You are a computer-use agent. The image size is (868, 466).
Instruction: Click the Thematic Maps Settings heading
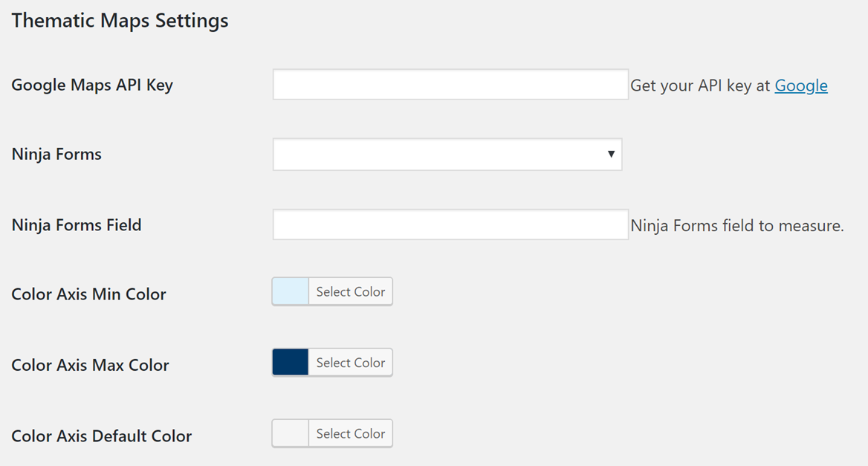click(120, 21)
